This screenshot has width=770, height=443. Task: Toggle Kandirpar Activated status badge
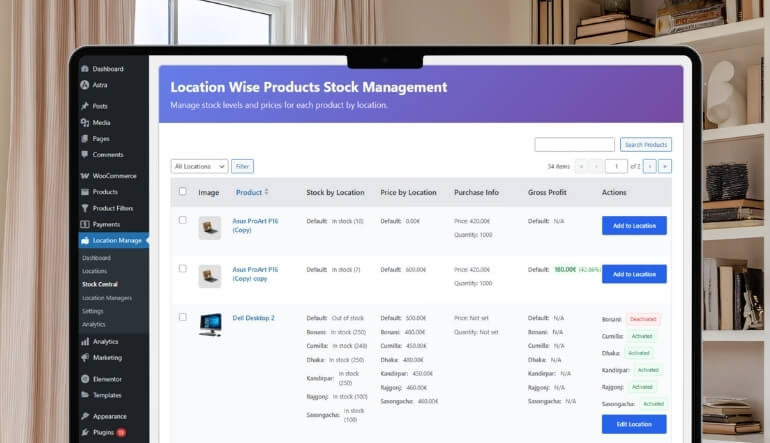point(648,370)
